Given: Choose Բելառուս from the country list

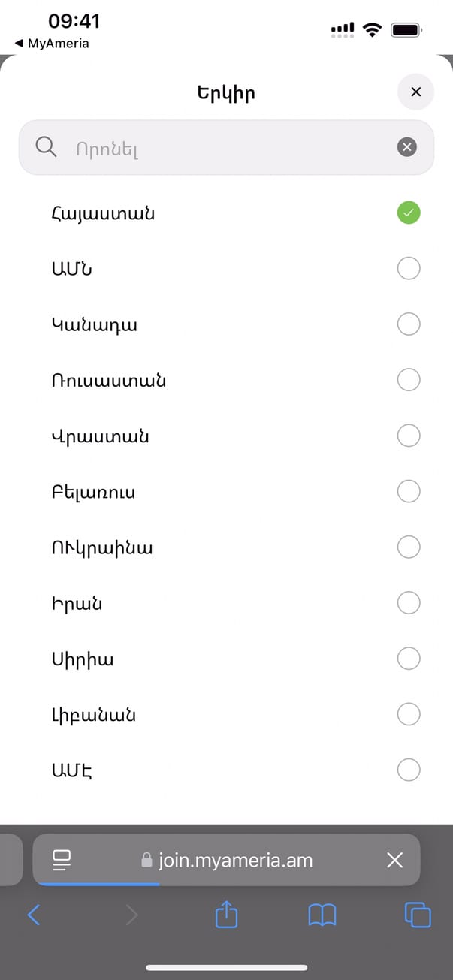Looking at the screenshot, I should 409,491.
